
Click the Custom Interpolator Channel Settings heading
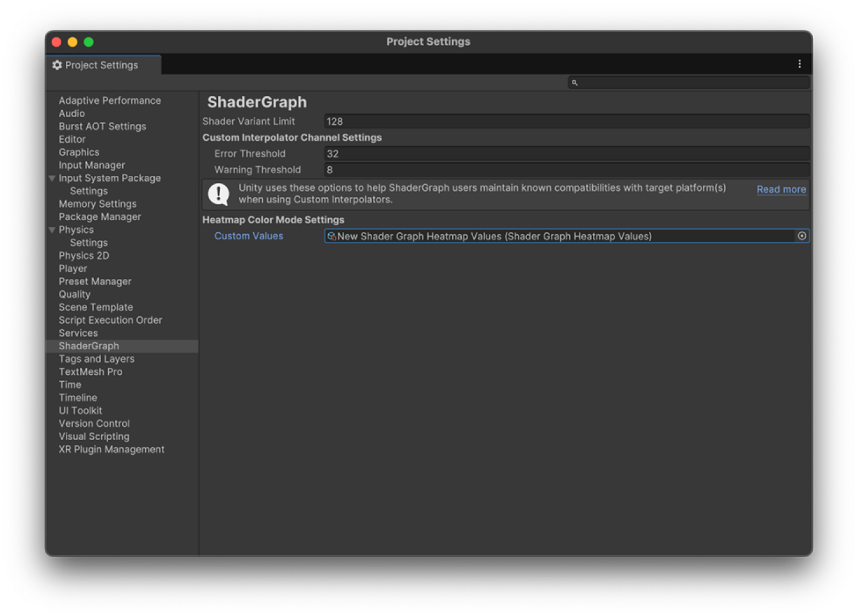pyautogui.click(x=292, y=138)
